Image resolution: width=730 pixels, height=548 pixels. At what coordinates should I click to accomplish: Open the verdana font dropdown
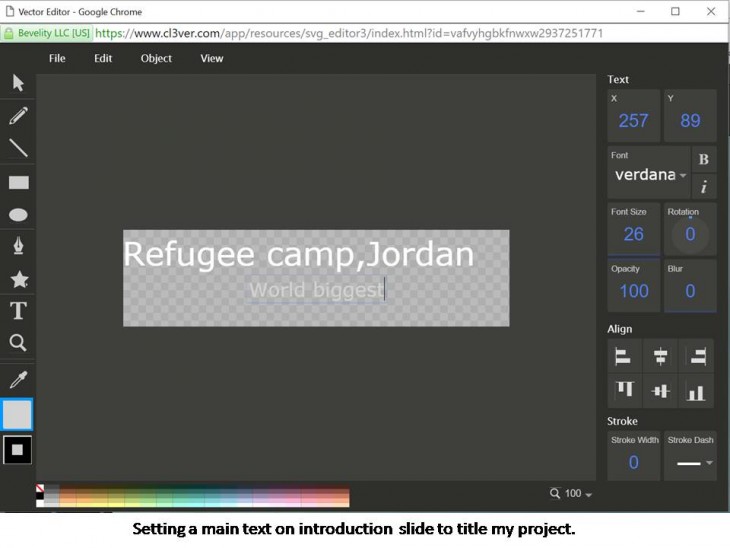point(650,175)
